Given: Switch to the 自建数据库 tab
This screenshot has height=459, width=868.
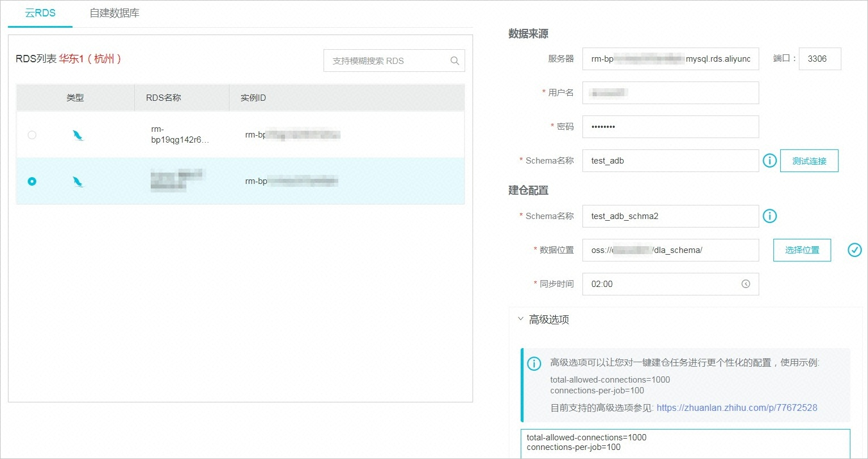Looking at the screenshot, I should (x=114, y=13).
